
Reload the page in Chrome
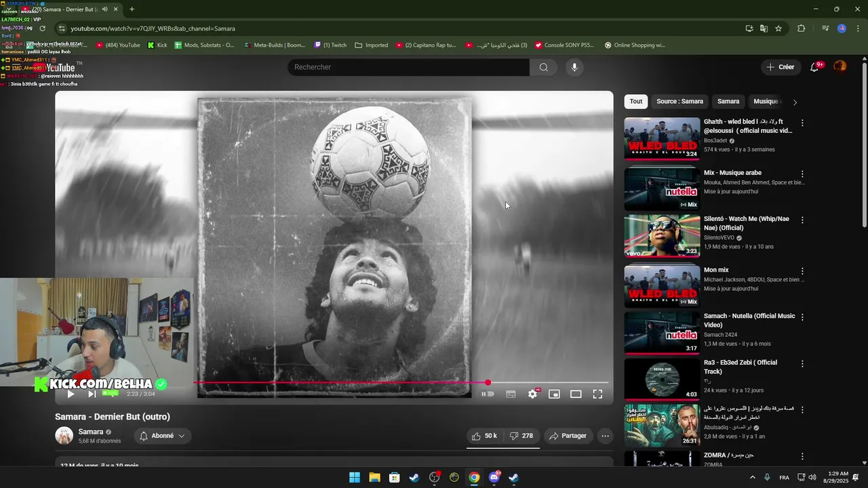coord(42,28)
